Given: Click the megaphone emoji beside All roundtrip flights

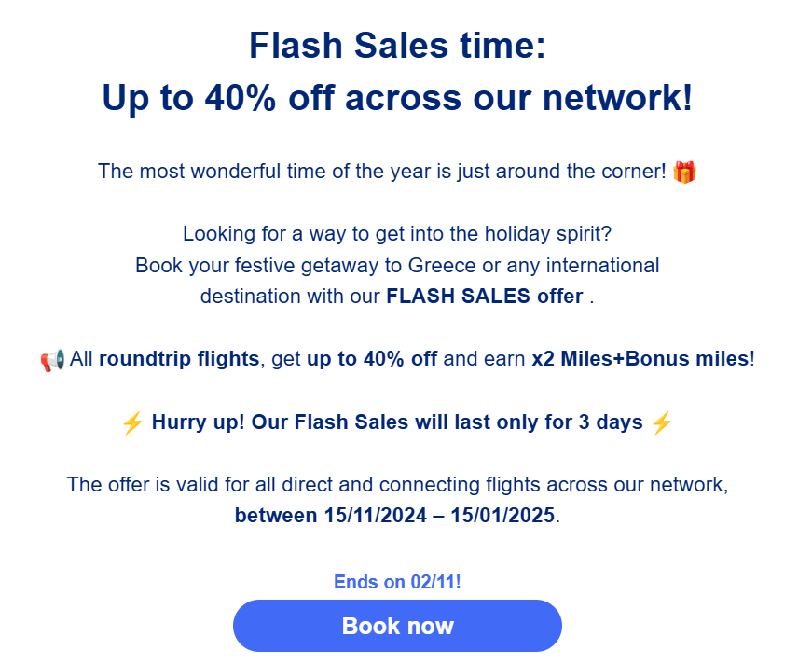Looking at the screenshot, I should click(52, 360).
